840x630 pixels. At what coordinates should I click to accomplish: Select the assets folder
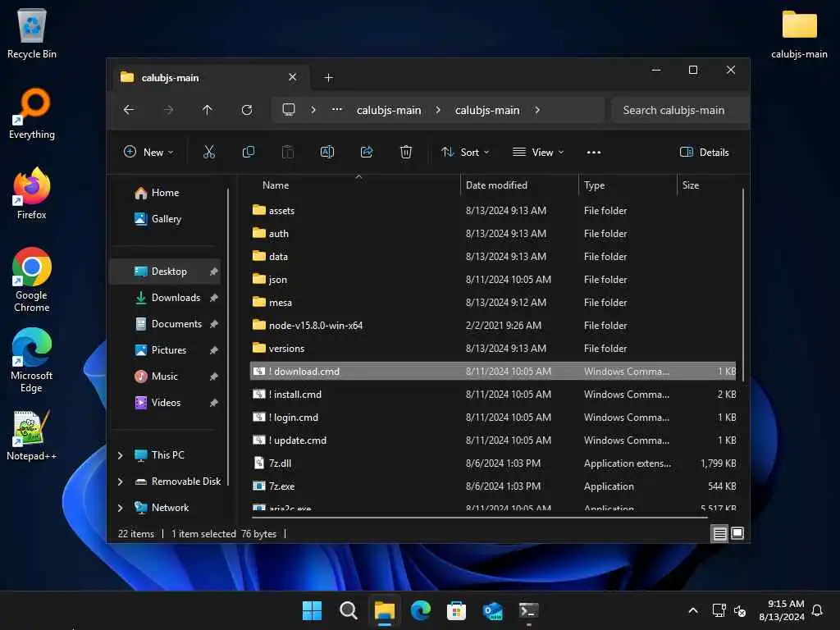(x=493, y=211)
